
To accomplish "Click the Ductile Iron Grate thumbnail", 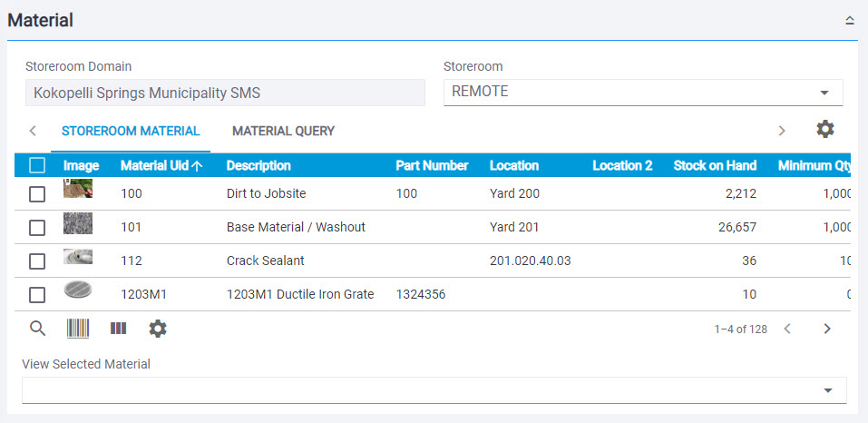I will 78,292.
